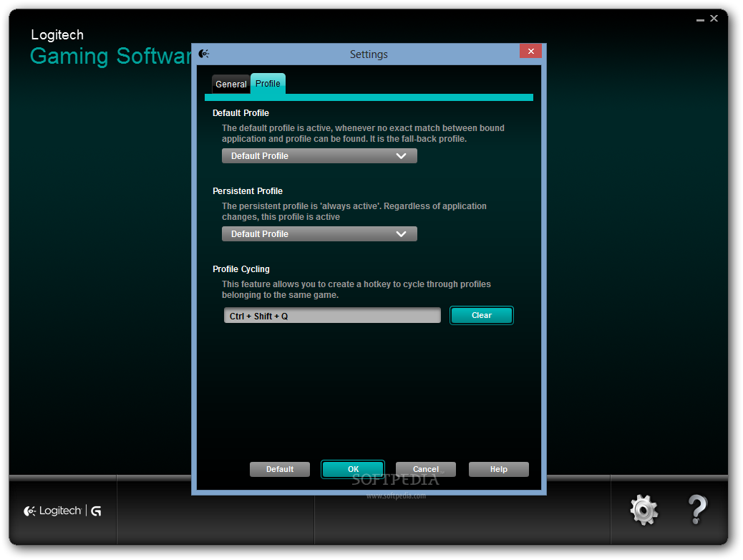Viewport: 743px width, 560px height.
Task: Minimize the Logitech Gaming Software window
Action: coord(700,19)
